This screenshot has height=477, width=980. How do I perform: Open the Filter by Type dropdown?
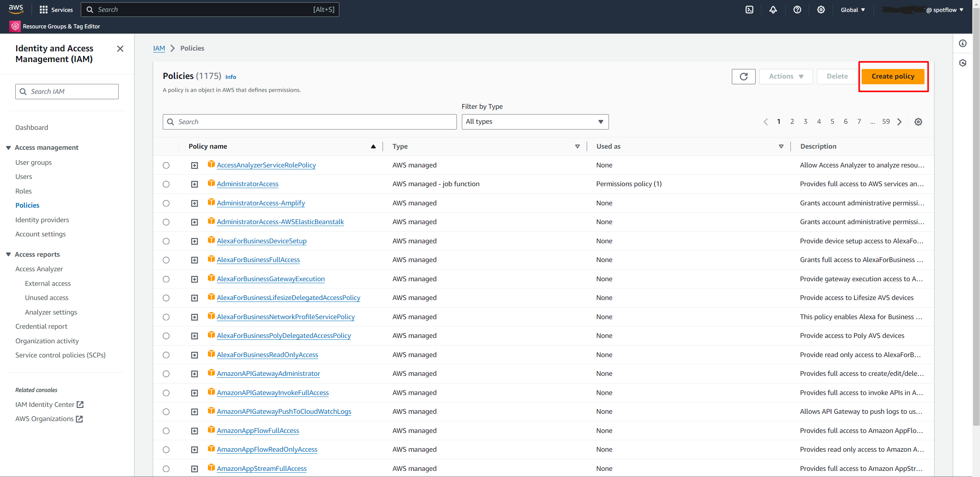(x=535, y=122)
